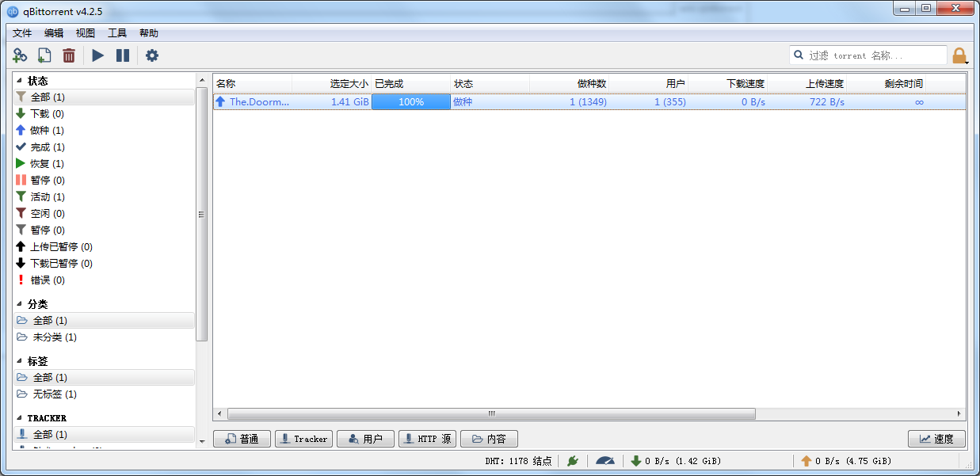
Task: Click the 100% progress bar of torrent
Action: [410, 102]
